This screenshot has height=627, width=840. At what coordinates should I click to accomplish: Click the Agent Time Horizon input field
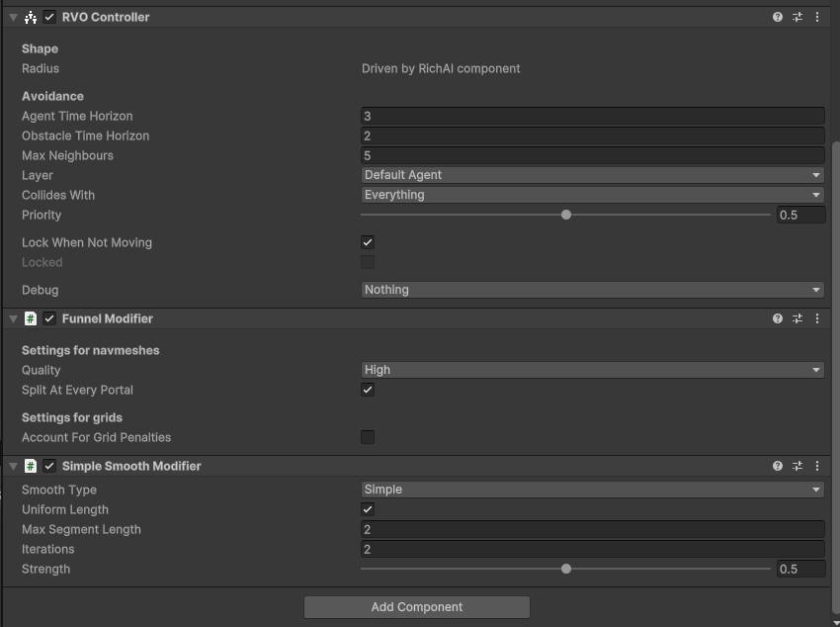pos(592,117)
